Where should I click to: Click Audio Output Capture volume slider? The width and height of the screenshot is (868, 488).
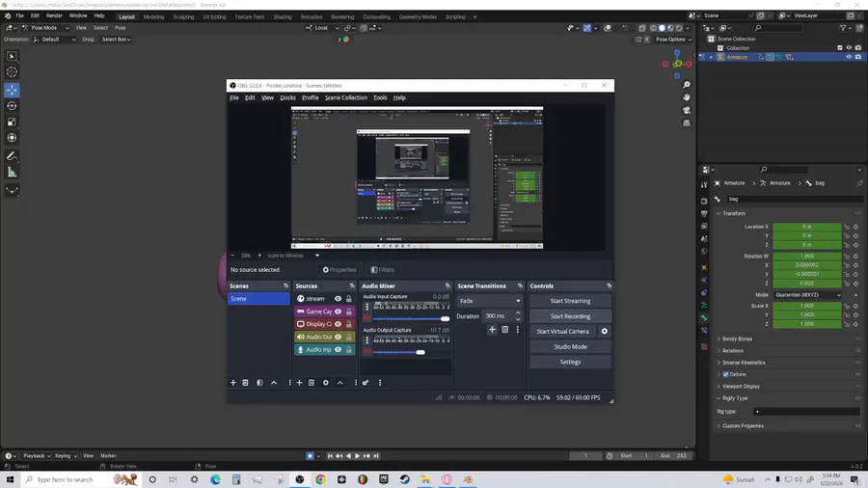[411, 352]
